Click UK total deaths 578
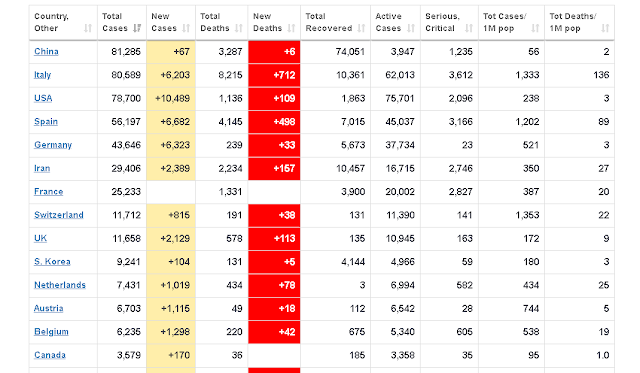The height and width of the screenshot is (373, 640). [x=234, y=238]
